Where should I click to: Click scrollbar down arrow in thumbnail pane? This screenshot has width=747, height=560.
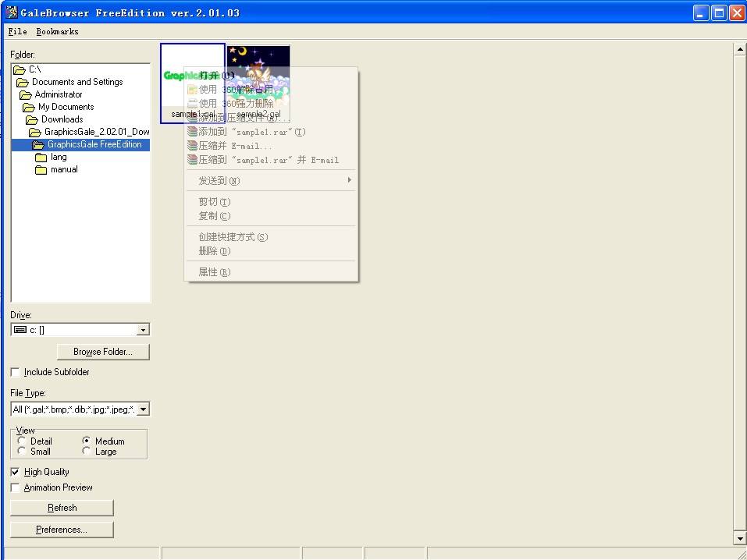739,539
